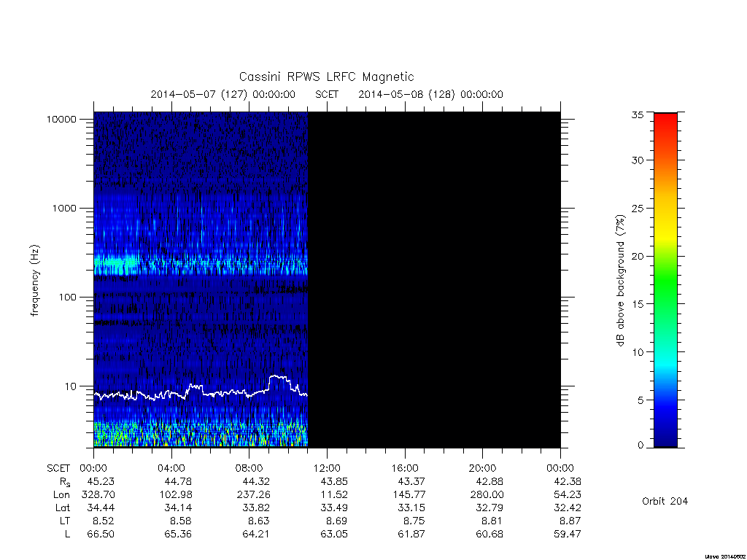This screenshot has height=560, width=747.
Task: Click the 15 colorbar tick label
Action: [x=638, y=304]
